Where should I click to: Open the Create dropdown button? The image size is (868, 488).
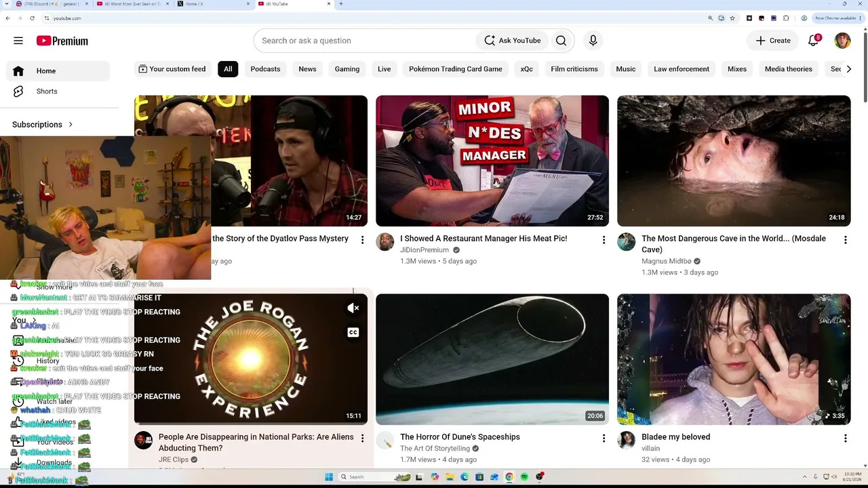[x=773, y=41]
